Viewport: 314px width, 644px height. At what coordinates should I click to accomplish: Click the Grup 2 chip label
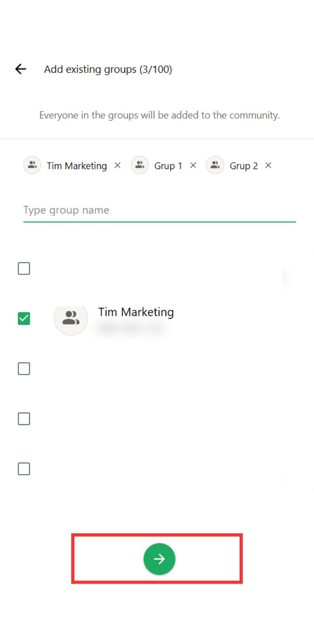[244, 166]
